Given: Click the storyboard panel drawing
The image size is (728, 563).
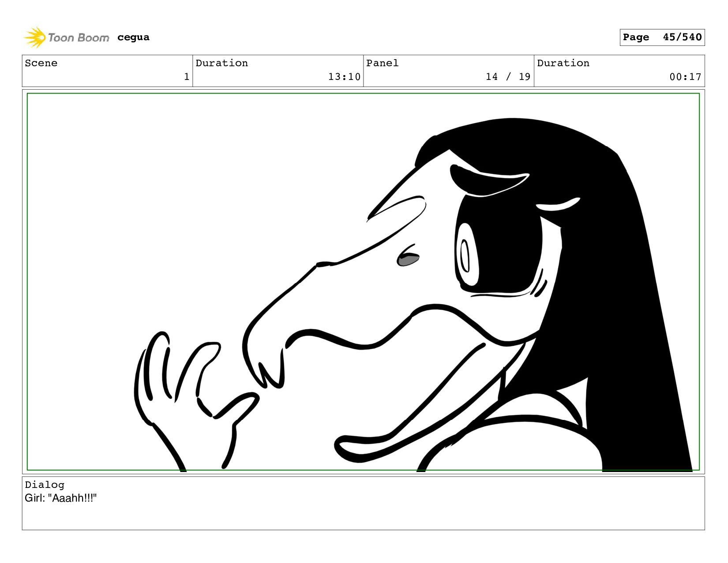Looking at the screenshot, I should (363, 282).
